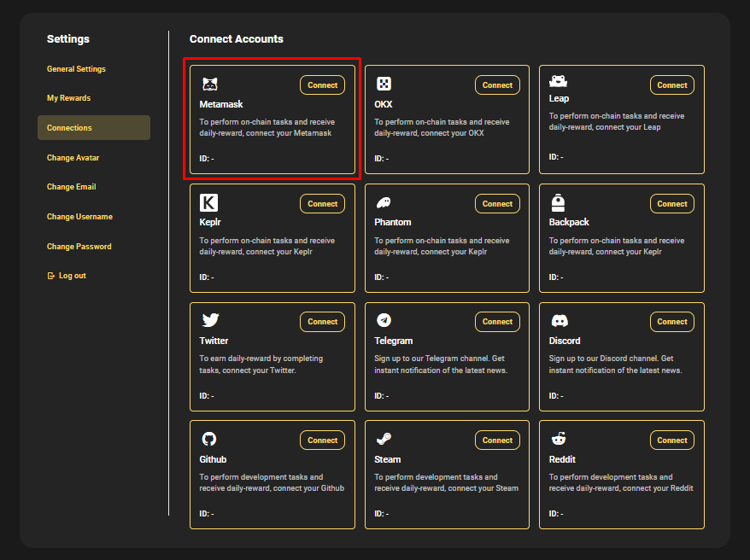Image resolution: width=750 pixels, height=560 pixels.
Task: Click the Steam logo icon
Action: [x=384, y=439]
